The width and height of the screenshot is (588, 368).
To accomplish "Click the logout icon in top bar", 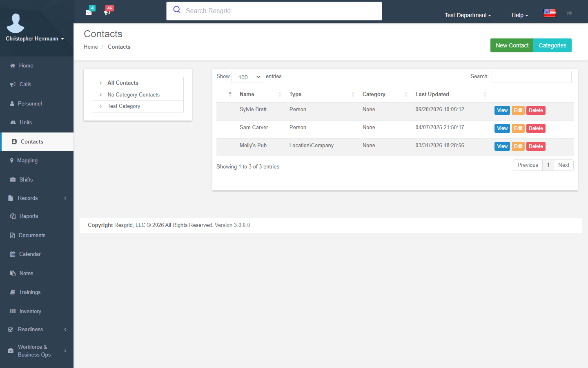I will (570, 13).
